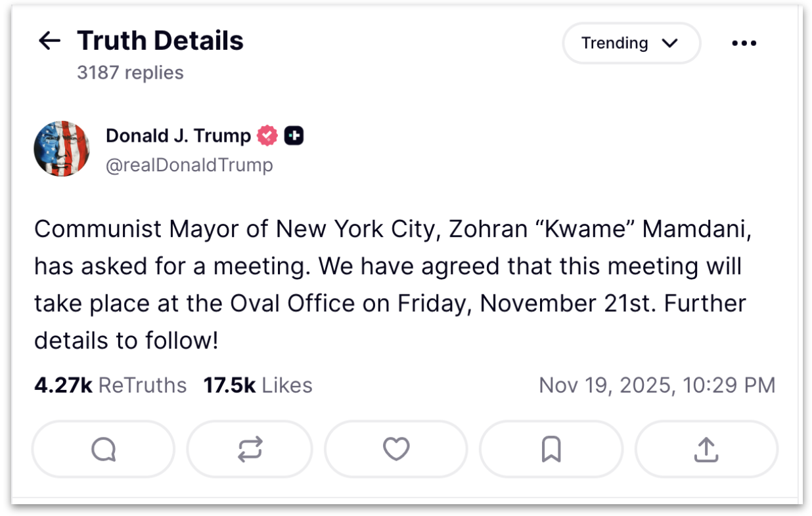Like the post with the heart button
Viewport: 812px width, 516px height.
point(396,450)
